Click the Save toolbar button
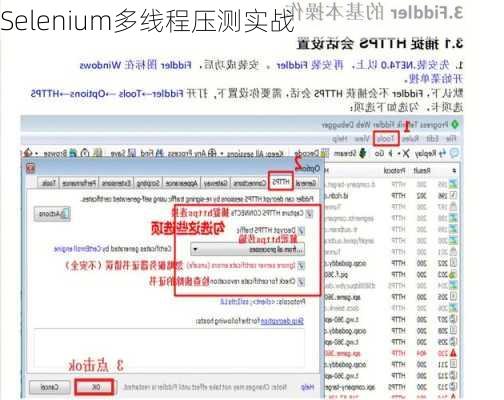The width and height of the screenshot is (504, 400). [123, 154]
